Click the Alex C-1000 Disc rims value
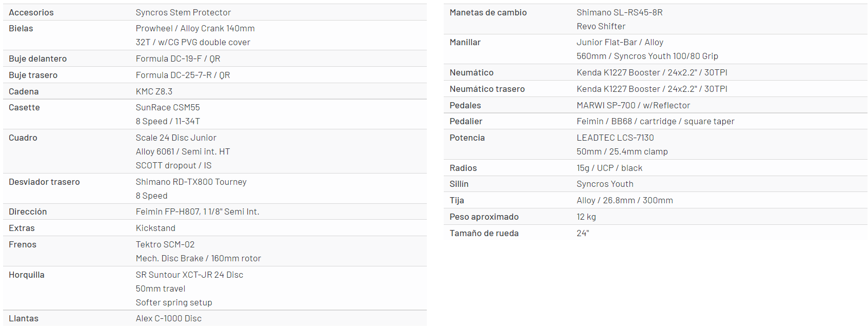Image resolution: width=868 pixels, height=327 pixels. click(x=168, y=318)
